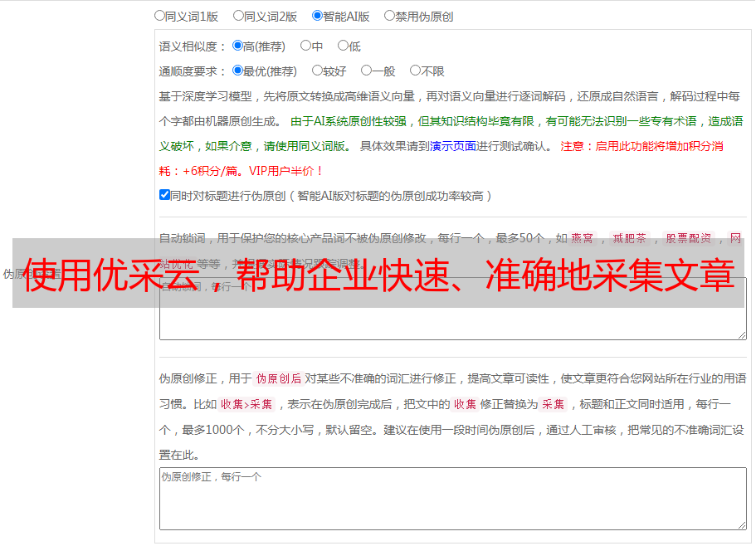Viewport: 756px width, 546px height.
Task: Set 通顺度要求 to 一般
Action: [366, 71]
